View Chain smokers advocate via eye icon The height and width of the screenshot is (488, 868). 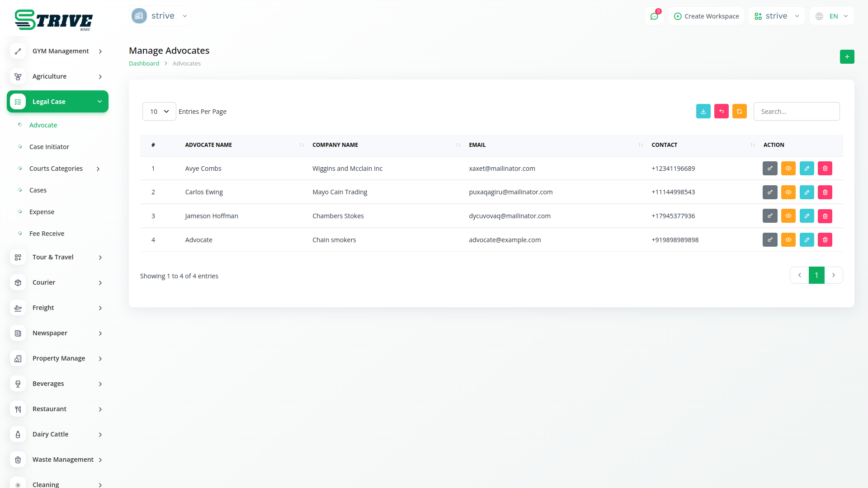[x=788, y=240]
